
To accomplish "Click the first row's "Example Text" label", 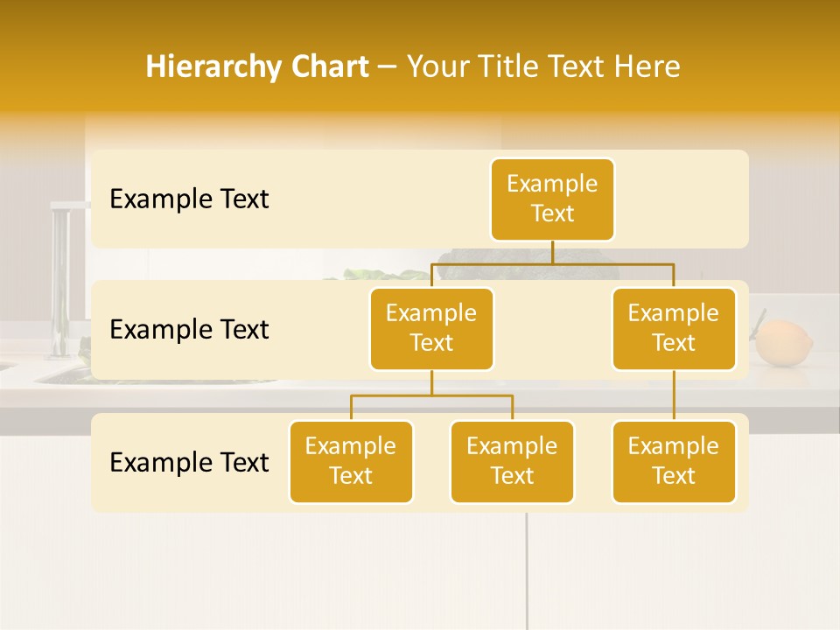I will tap(189, 199).
